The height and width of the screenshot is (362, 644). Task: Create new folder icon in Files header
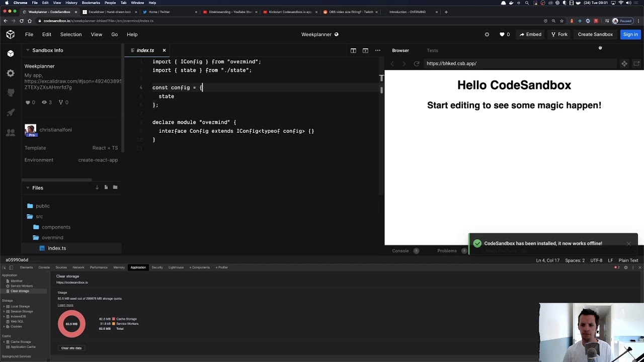(x=115, y=188)
